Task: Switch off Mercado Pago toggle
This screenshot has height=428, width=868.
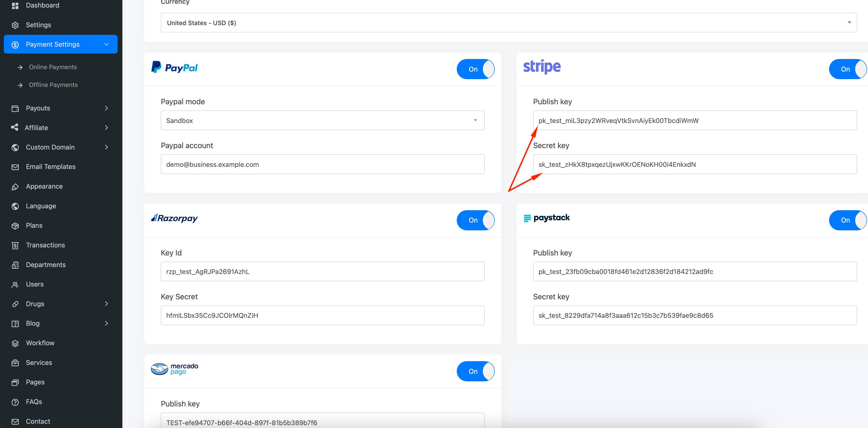Action: pyautogui.click(x=476, y=371)
